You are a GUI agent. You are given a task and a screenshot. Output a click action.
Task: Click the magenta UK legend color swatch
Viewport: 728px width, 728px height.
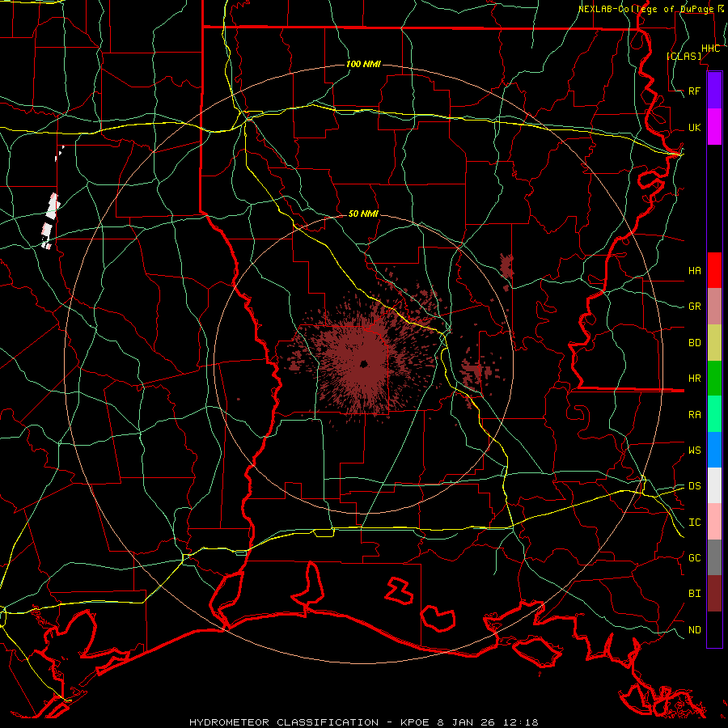tap(714, 127)
